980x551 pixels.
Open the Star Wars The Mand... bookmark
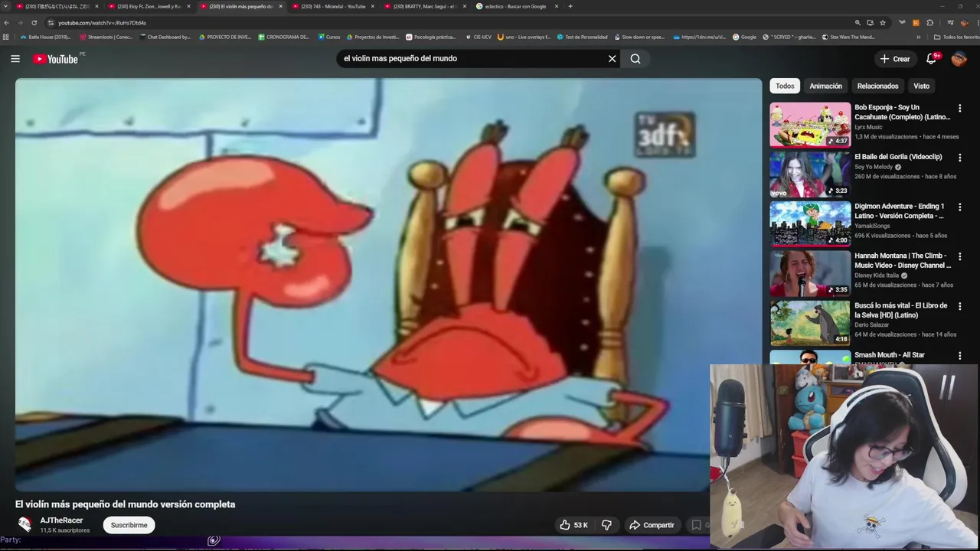pyautogui.click(x=848, y=37)
